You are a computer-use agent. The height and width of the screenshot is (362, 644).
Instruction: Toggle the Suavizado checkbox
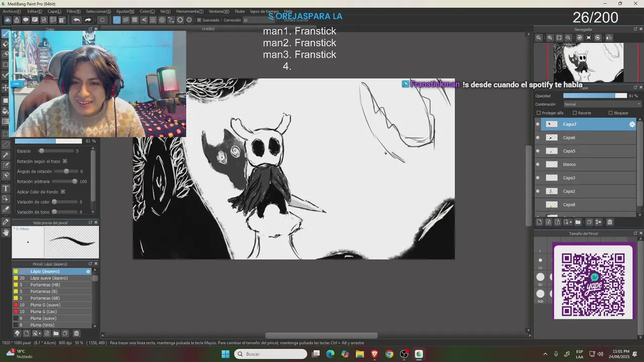[199, 20]
